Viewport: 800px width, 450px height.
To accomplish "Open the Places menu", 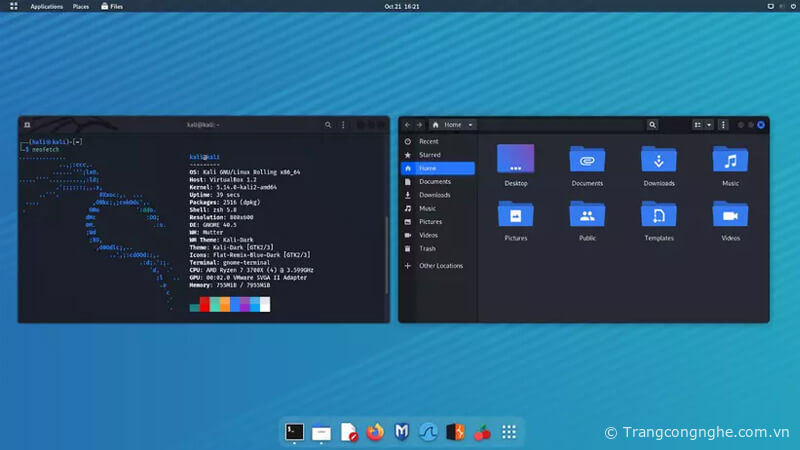I will click(x=81, y=6).
